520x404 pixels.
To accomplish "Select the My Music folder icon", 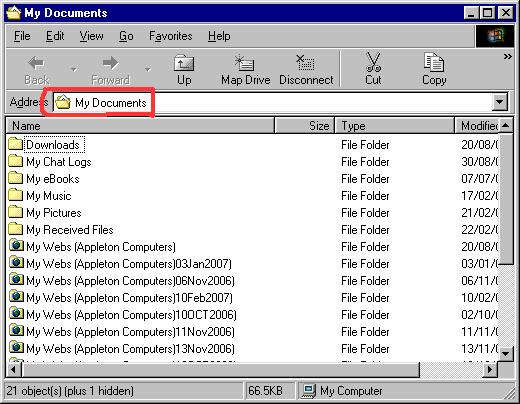I will 15,195.
